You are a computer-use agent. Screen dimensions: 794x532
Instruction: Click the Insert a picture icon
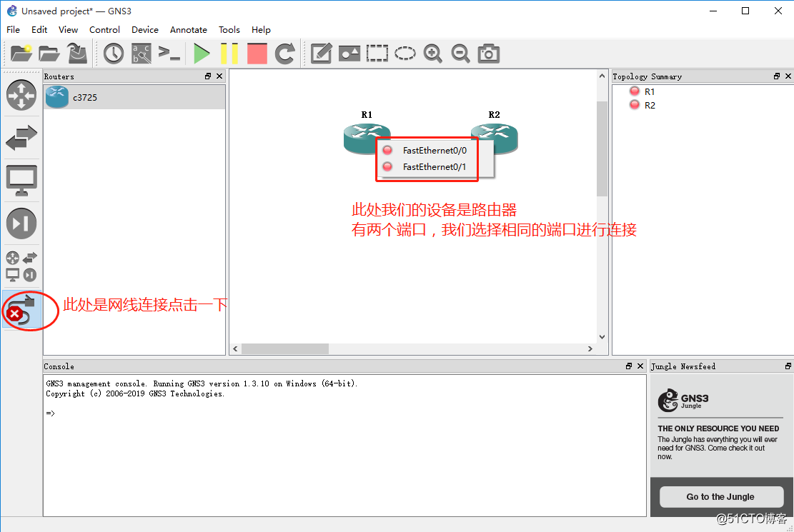[349, 53]
